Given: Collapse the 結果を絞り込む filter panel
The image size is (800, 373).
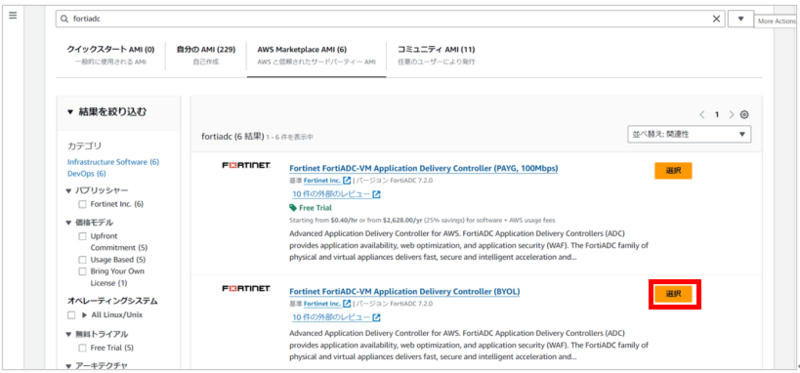Looking at the screenshot, I should pos(70,112).
